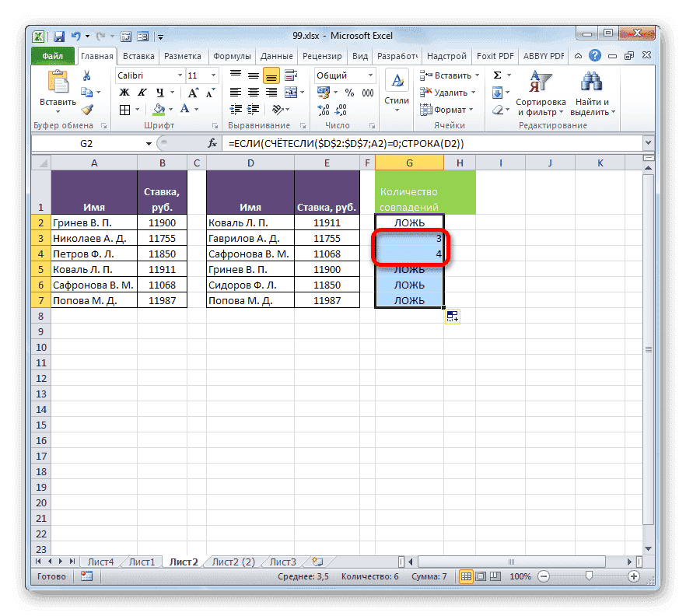Open the Формат button in Ячейки group

coord(449,109)
